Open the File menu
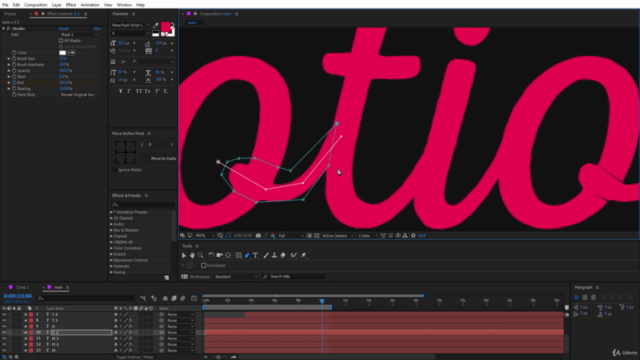Image resolution: width=640 pixels, height=360 pixels. (5, 5)
